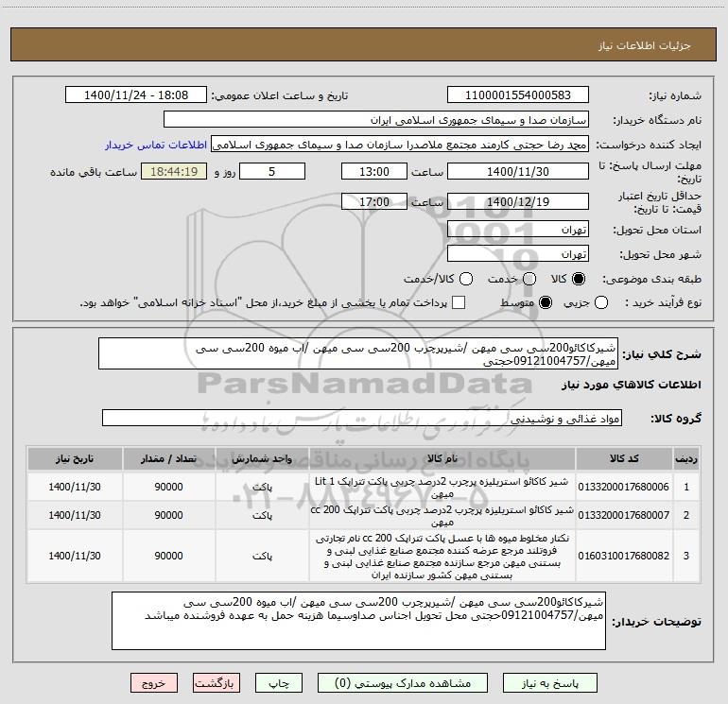
Task: Click the بازگشت back button
Action: 217,683
